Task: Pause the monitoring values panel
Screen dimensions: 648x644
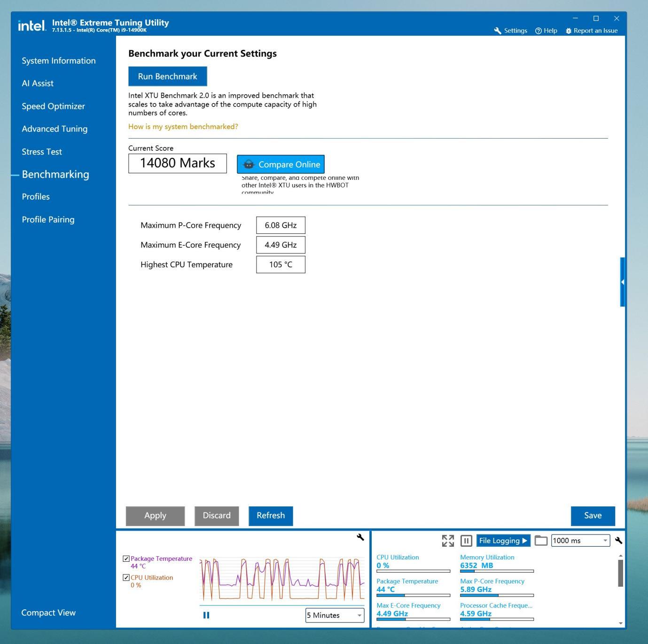Action: [466, 541]
